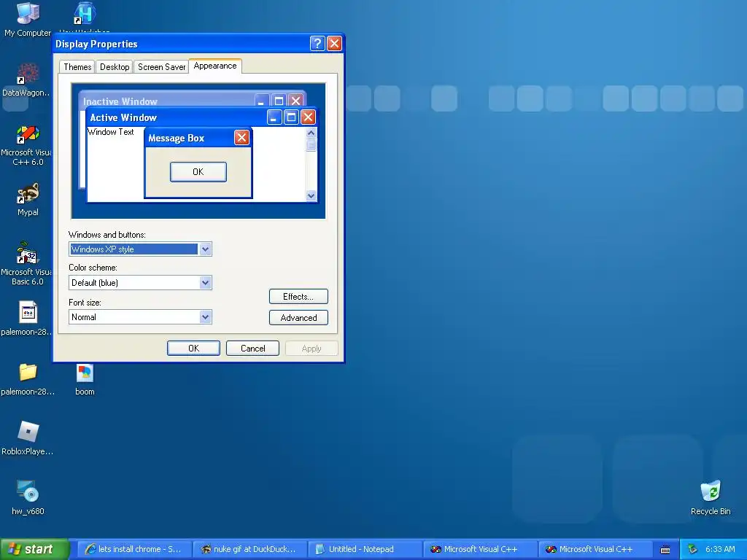Switch to the second Microsoft Visual C++ taskbar item
This screenshot has width=747, height=560.
(x=595, y=549)
